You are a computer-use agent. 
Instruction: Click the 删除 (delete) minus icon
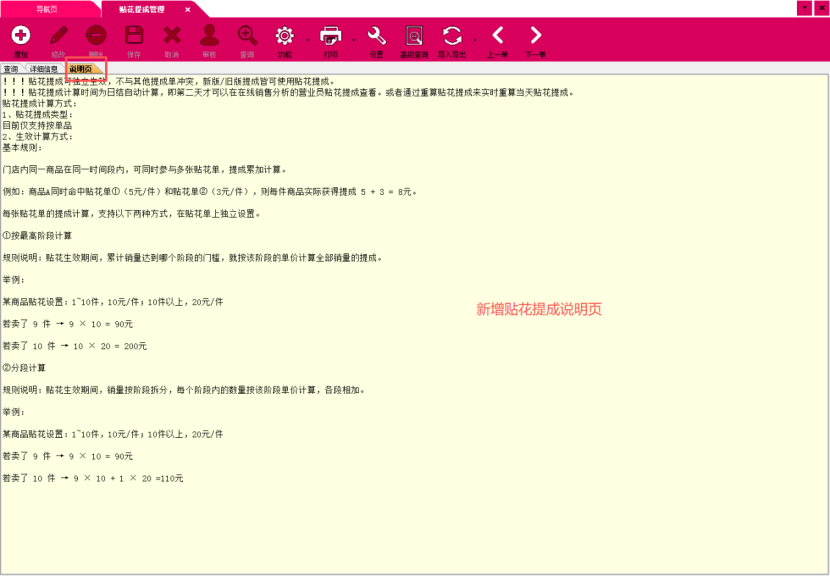[x=96, y=36]
